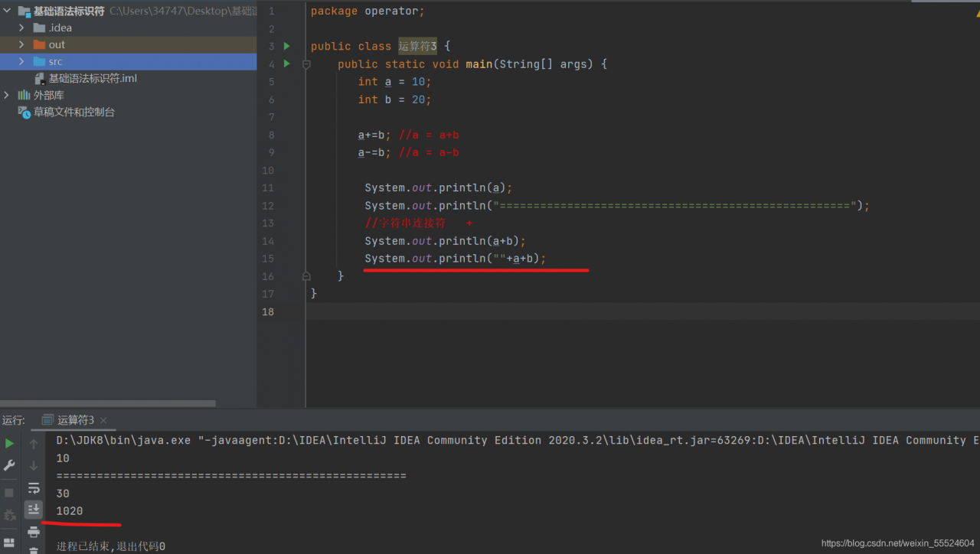Select 外部库 in the project tree

click(x=49, y=95)
